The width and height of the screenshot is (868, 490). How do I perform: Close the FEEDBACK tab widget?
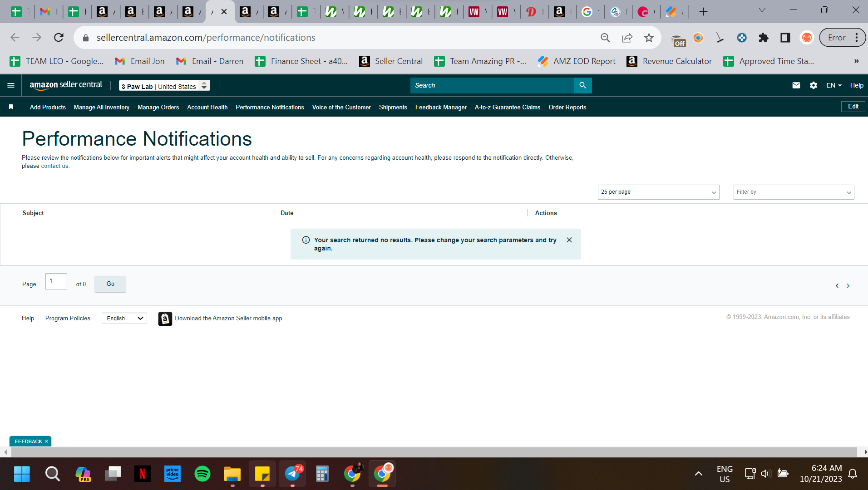(46, 441)
